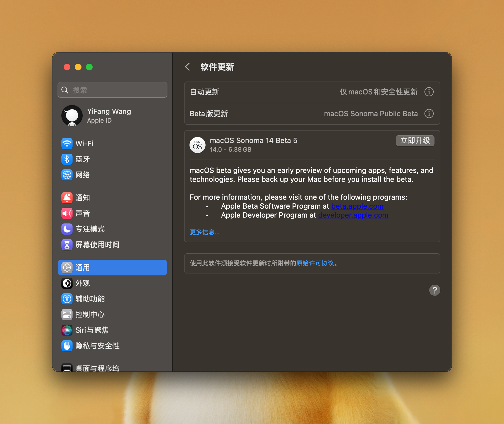This screenshot has height=424, width=504.
Task: Click the Siri与聚焦 icon
Action: (x=67, y=330)
